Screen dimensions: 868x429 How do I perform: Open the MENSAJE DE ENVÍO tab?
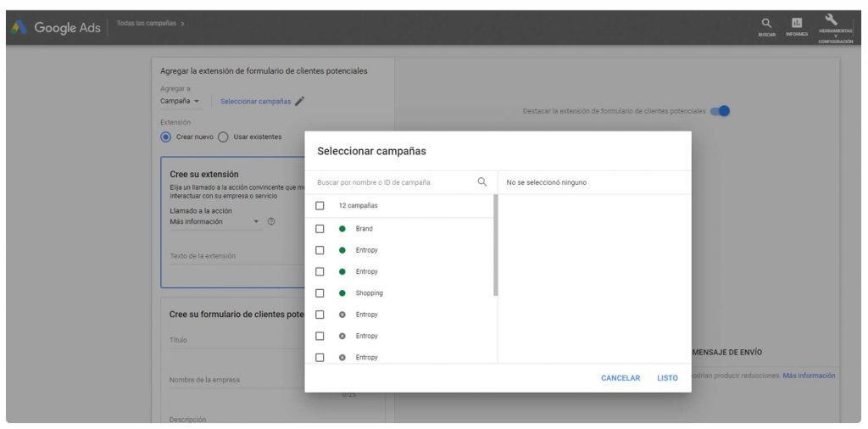tap(726, 353)
